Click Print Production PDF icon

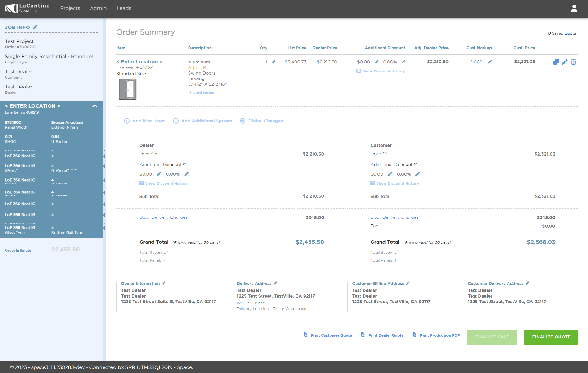coord(414,335)
